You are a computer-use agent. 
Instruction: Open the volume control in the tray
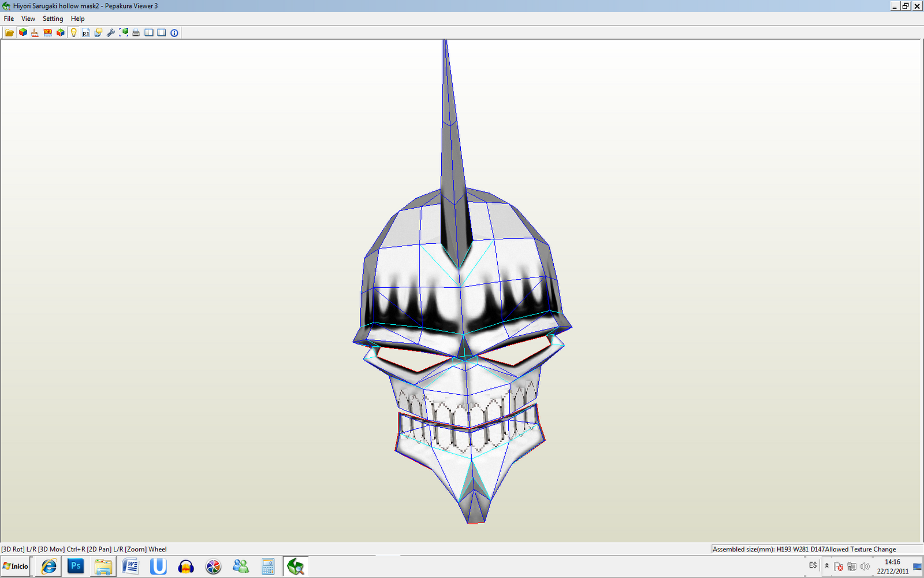(865, 566)
